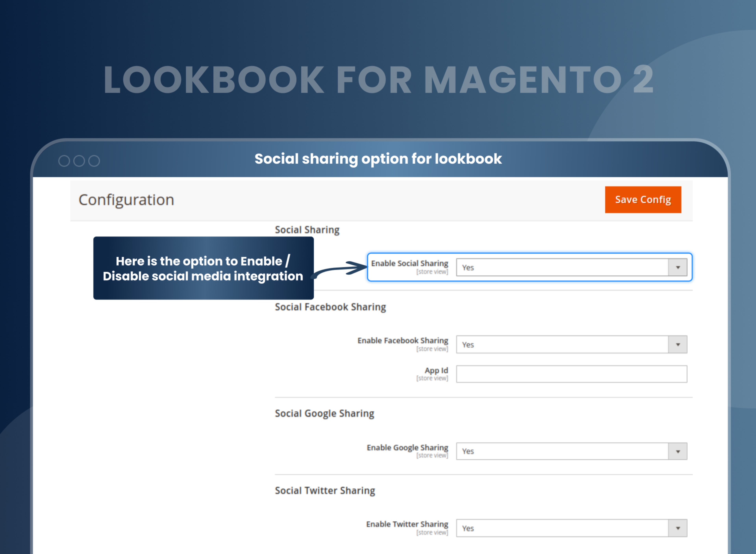Viewport: 756px width, 554px height.
Task: Click the Social Sharing section heading
Action: (x=307, y=230)
